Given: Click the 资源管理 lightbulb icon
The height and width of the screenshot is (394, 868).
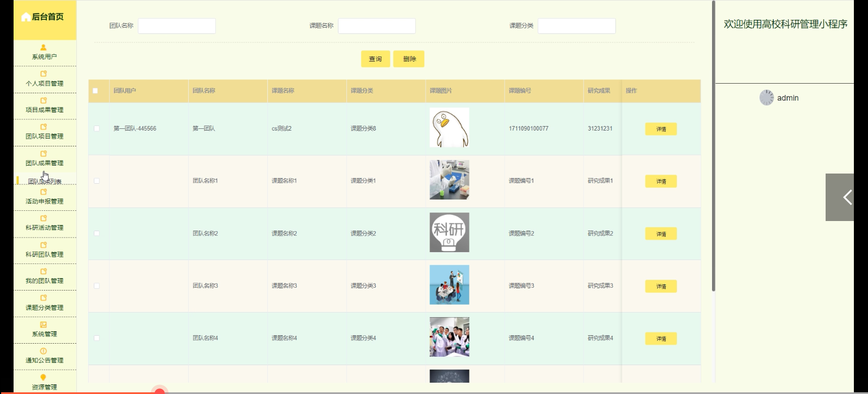Looking at the screenshot, I should pyautogui.click(x=45, y=377).
